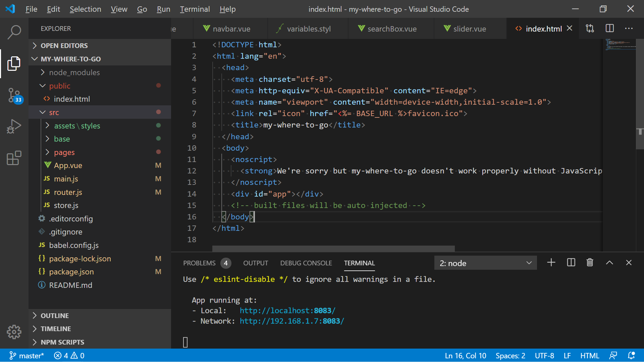Change language mode via HTML status item
644x362 pixels.
coord(589,356)
